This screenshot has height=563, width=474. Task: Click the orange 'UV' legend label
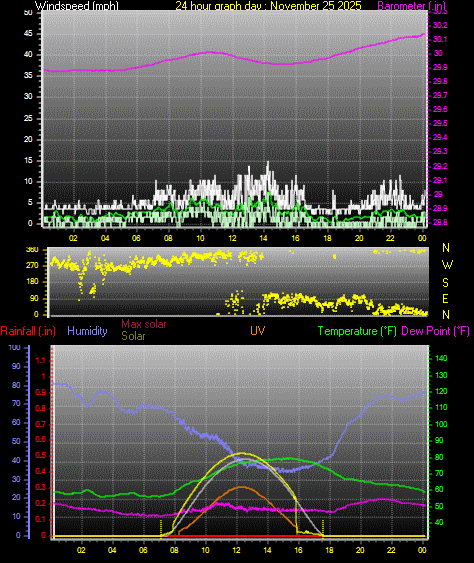tap(257, 331)
